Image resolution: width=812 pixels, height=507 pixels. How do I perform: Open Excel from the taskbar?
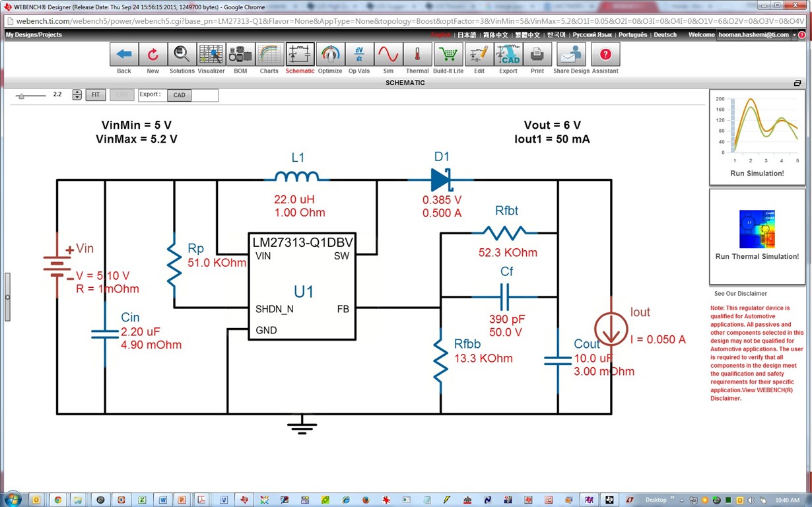pos(142,500)
